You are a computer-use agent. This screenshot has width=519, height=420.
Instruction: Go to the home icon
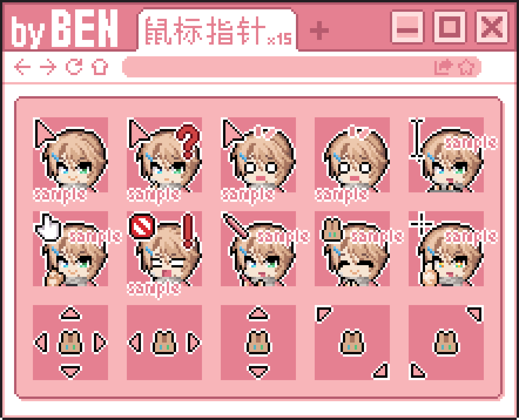[x=100, y=67]
